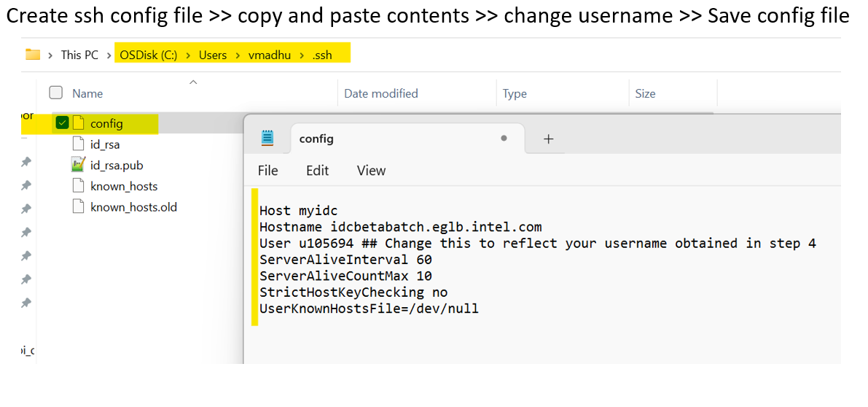Expand chevron after This PC in breadcrumb
The image size is (868, 407).
[108, 55]
